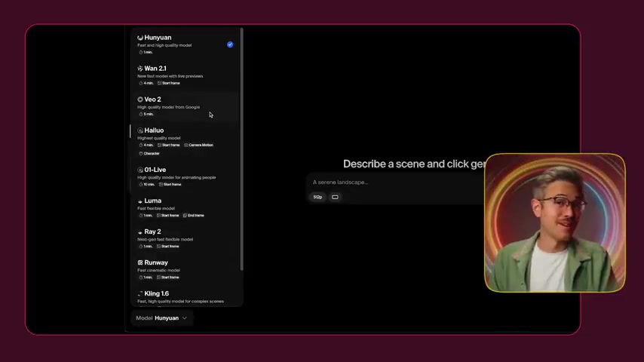The image size is (644, 362).
Task: Click 'Fast, high quality model for complex scenes' text
Action: click(180, 302)
